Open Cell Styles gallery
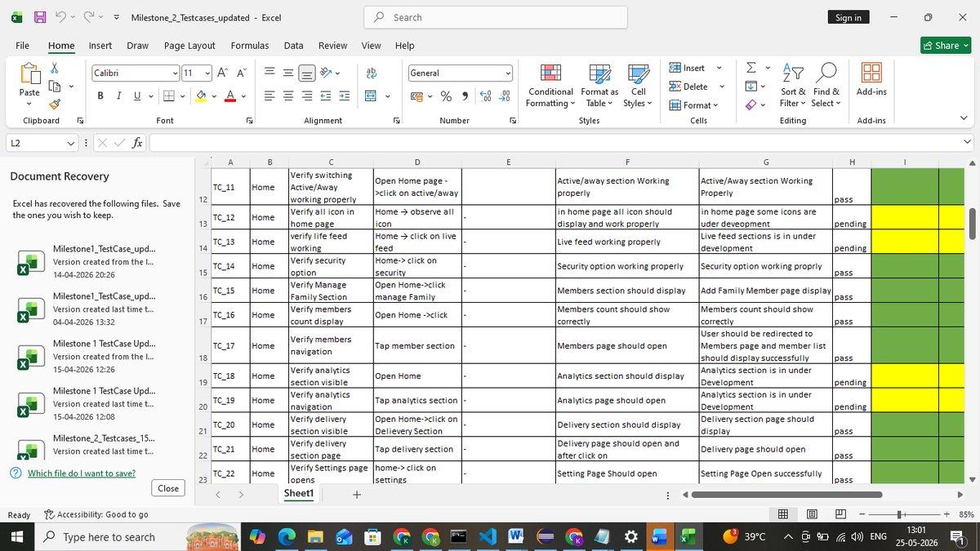Image resolution: width=980 pixels, height=551 pixels. coord(638,86)
